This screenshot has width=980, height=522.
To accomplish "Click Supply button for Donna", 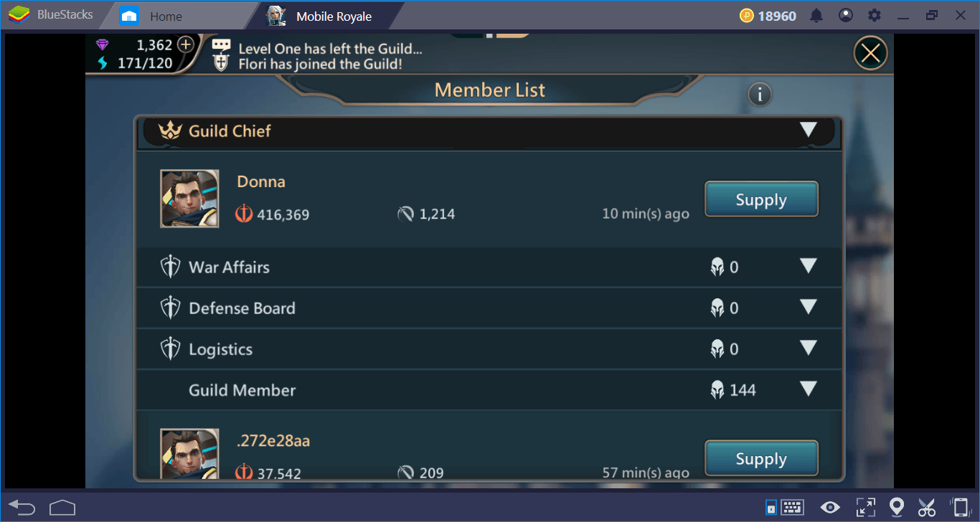I will [761, 199].
